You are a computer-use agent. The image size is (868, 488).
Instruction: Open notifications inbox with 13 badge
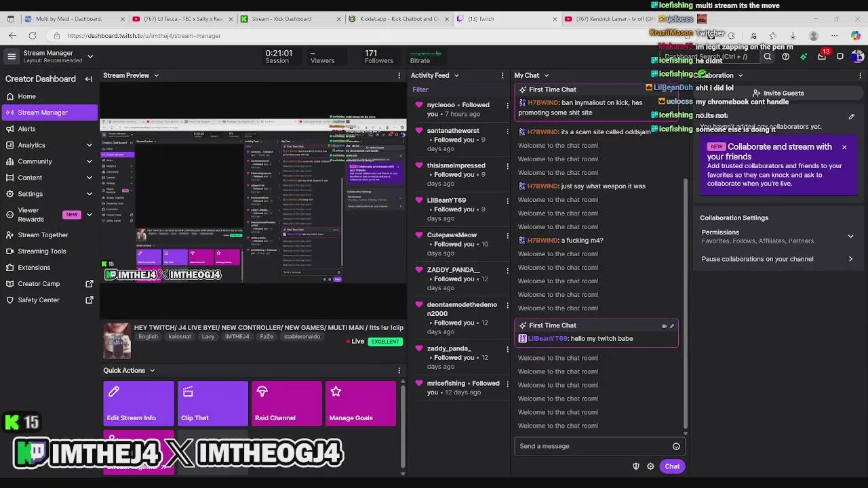[x=822, y=56]
